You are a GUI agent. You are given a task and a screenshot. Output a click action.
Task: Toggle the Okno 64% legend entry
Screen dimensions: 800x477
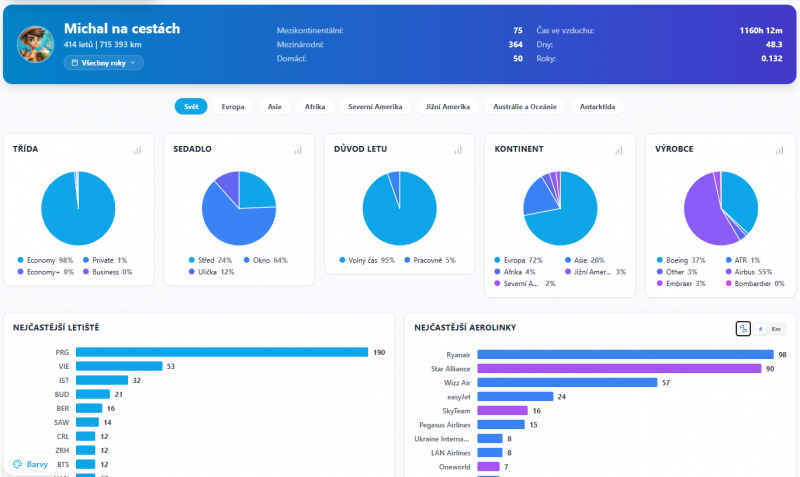coord(266,260)
